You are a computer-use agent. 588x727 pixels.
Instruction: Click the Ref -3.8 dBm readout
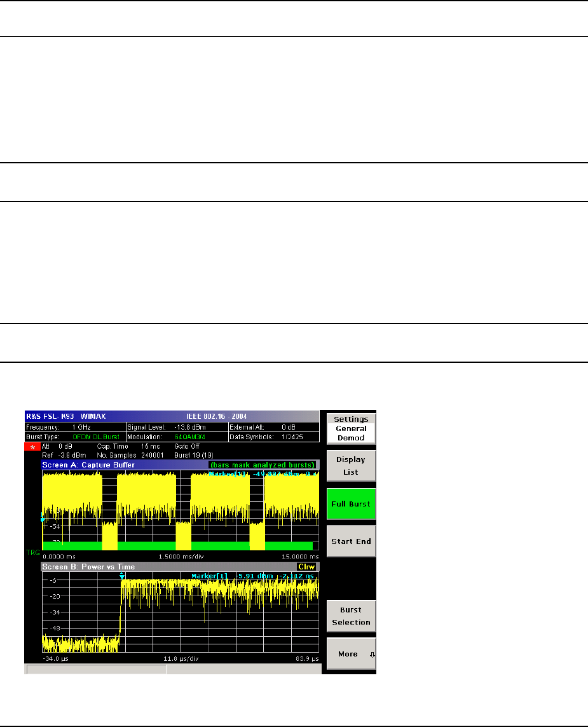[x=64, y=455]
